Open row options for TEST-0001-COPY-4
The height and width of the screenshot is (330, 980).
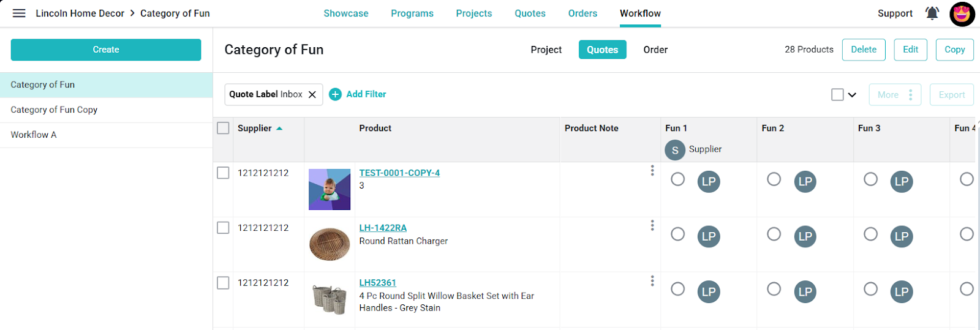(x=652, y=170)
